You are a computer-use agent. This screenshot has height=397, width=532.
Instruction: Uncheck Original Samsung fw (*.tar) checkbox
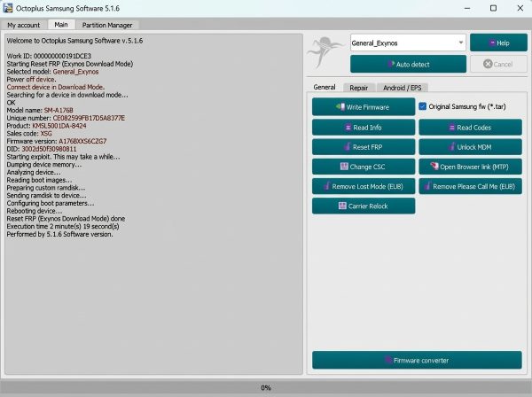(x=422, y=106)
